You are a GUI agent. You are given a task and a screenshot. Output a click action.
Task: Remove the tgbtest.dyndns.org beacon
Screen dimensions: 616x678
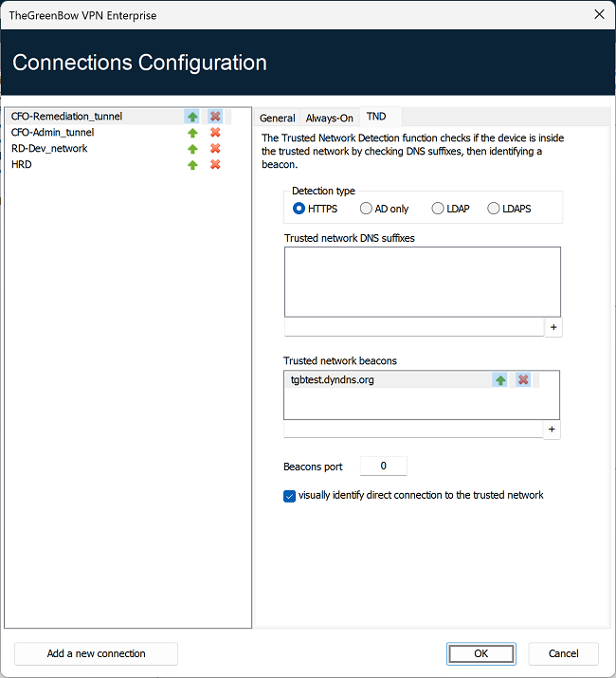tap(523, 379)
